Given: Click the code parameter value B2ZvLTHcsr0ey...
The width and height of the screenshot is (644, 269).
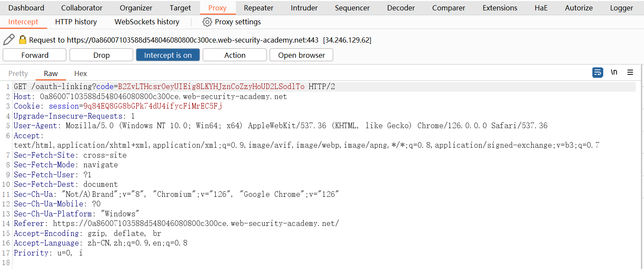Looking at the screenshot, I should pos(211,86).
